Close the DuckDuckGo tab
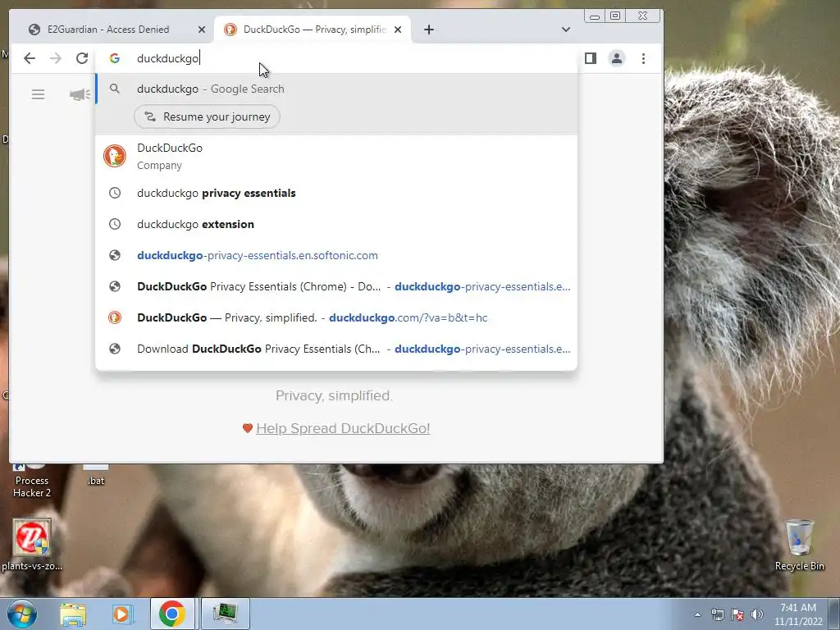The height and width of the screenshot is (630, 840). pos(398,30)
